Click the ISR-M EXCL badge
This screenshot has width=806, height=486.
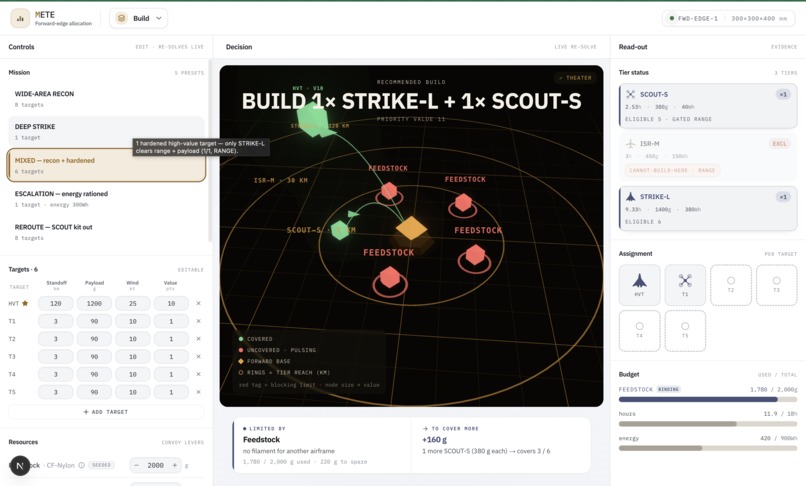coord(779,143)
